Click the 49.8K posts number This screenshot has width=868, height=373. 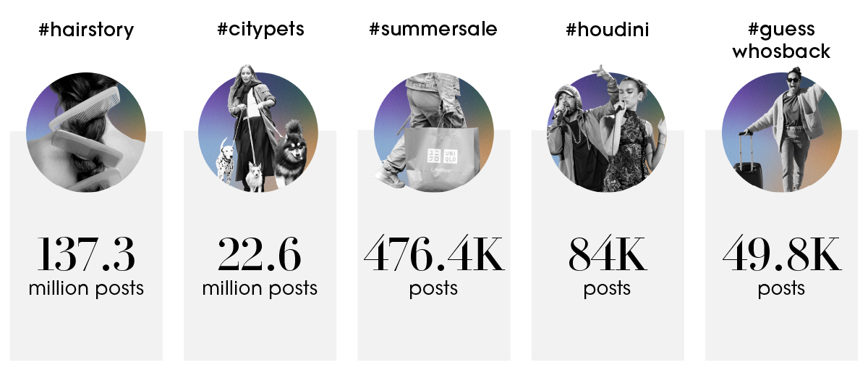pos(781,255)
